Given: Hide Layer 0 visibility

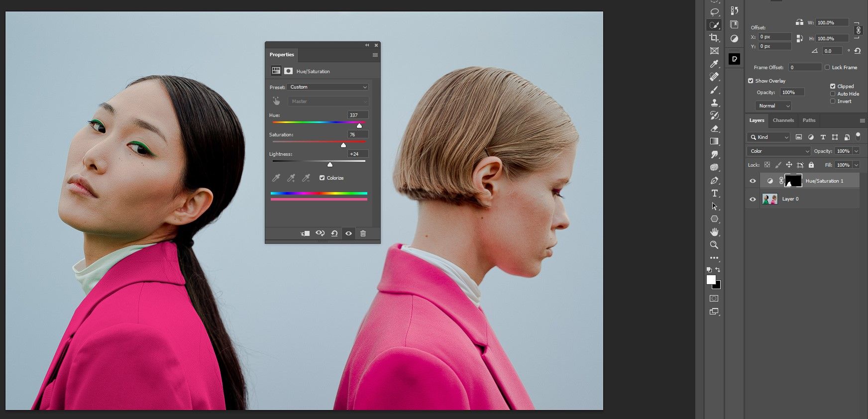Looking at the screenshot, I should [x=753, y=199].
